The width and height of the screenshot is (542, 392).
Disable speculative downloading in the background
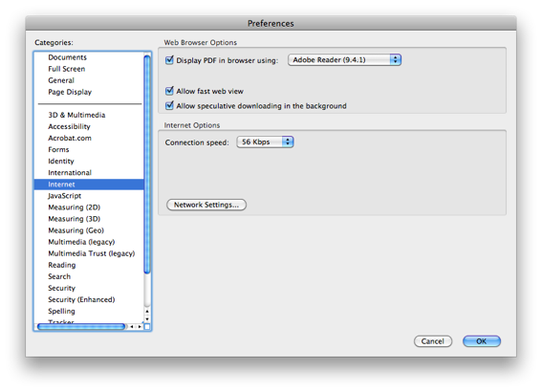(169, 105)
